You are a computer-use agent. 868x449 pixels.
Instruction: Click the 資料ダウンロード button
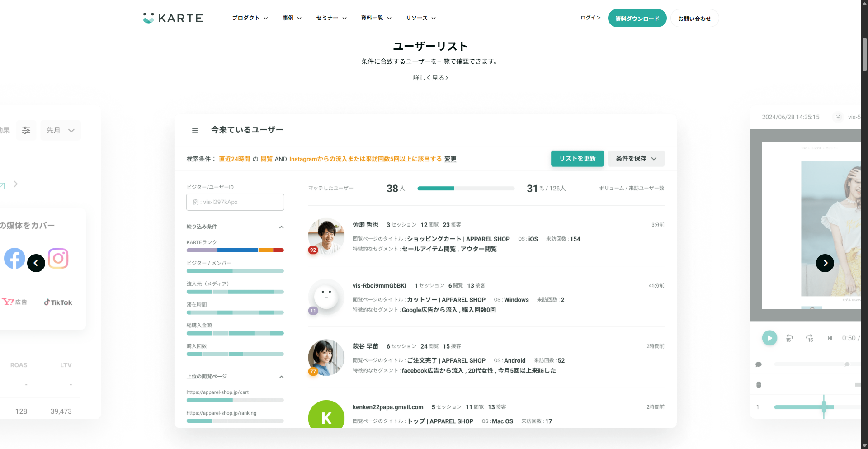pyautogui.click(x=637, y=19)
